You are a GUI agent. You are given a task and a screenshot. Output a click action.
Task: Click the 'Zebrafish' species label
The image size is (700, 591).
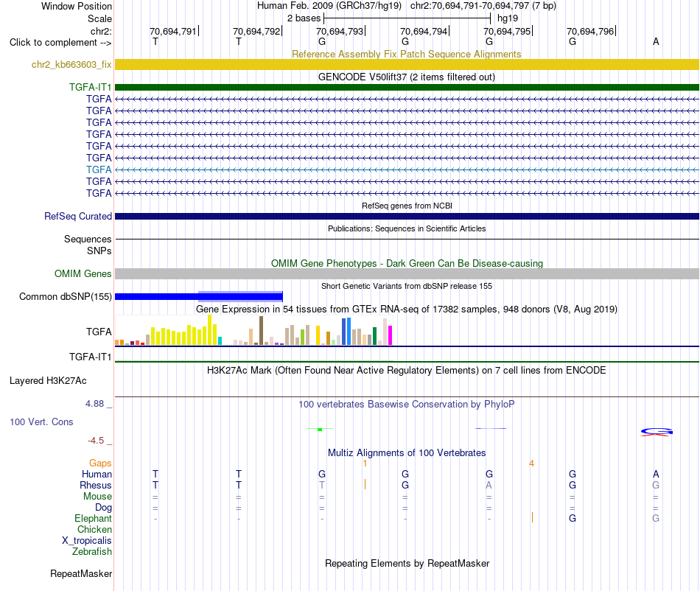[x=92, y=551]
